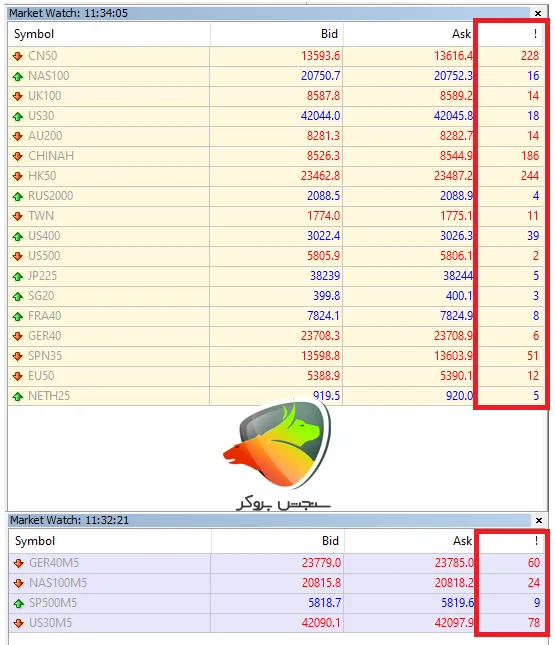The height and width of the screenshot is (645, 555).
Task: Click the up arrow icon beside FRA40
Action: pos(18,316)
